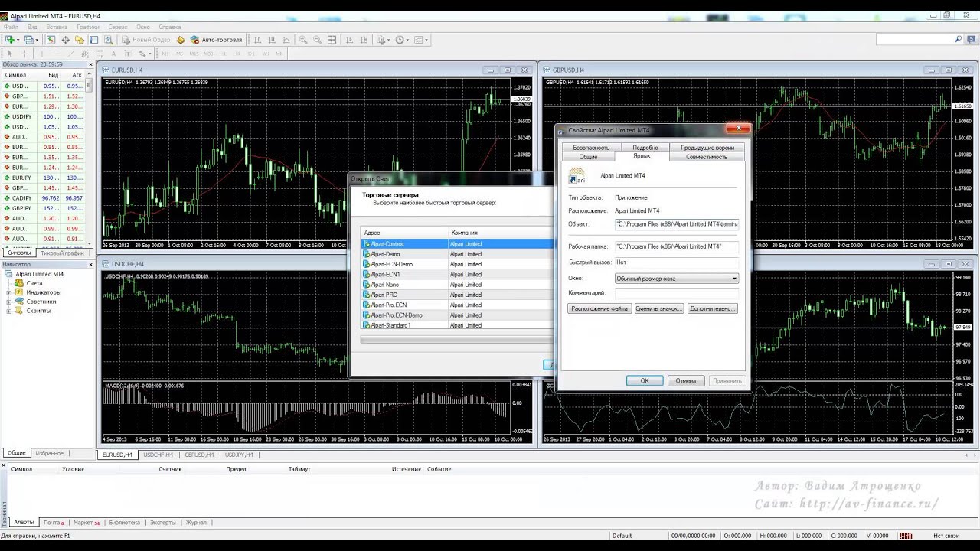Switch to the Журнал terminal tab
The image size is (980, 551).
click(x=196, y=523)
